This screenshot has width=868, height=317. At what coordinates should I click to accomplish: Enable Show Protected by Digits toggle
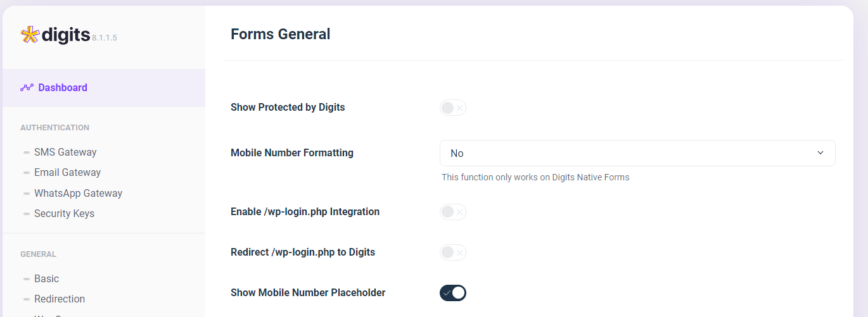click(x=453, y=108)
